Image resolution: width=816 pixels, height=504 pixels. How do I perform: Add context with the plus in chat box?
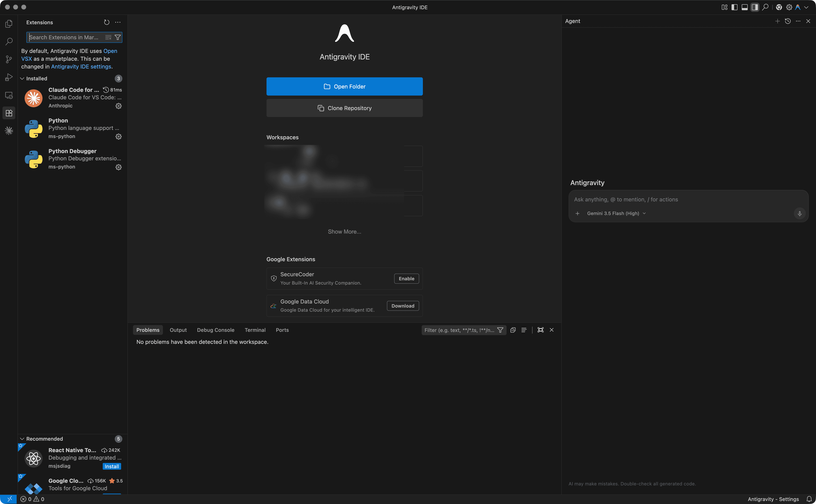coord(578,213)
